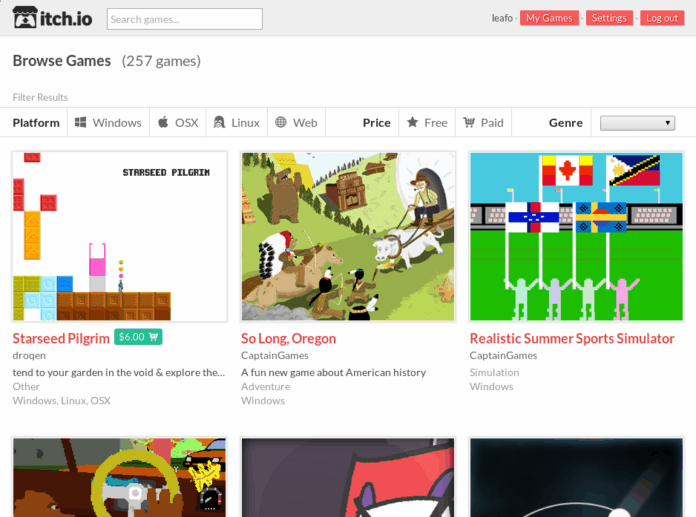Open leafo user profile link
The height and width of the screenshot is (517, 696).
coord(502,18)
